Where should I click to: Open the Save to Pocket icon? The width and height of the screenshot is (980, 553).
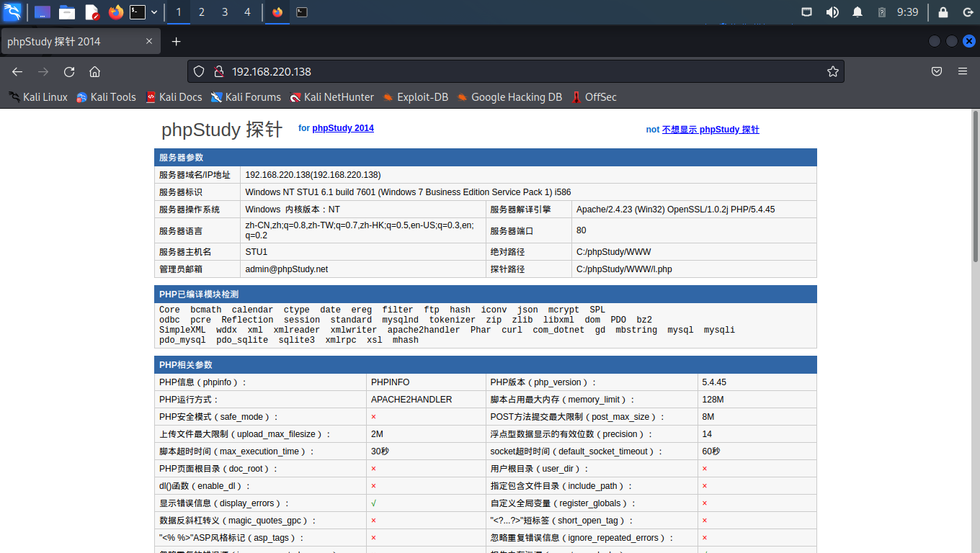(937, 71)
